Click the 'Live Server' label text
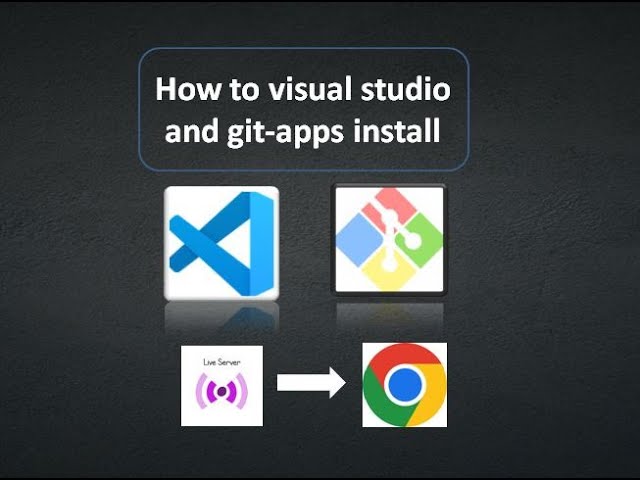 pos(222,362)
